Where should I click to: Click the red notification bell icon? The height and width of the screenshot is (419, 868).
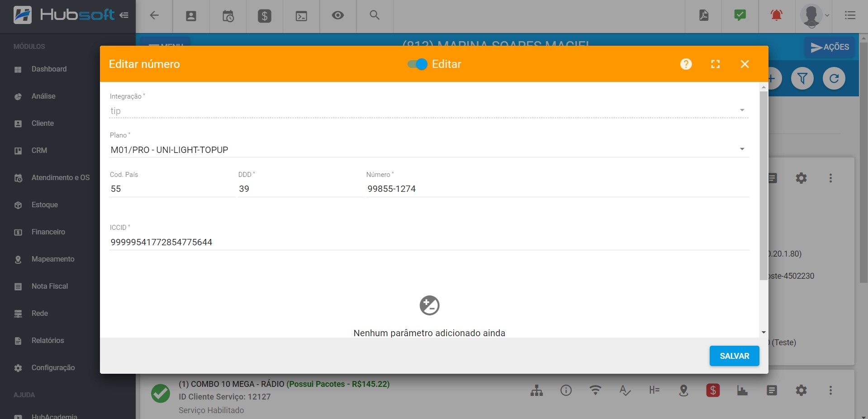pyautogui.click(x=777, y=15)
